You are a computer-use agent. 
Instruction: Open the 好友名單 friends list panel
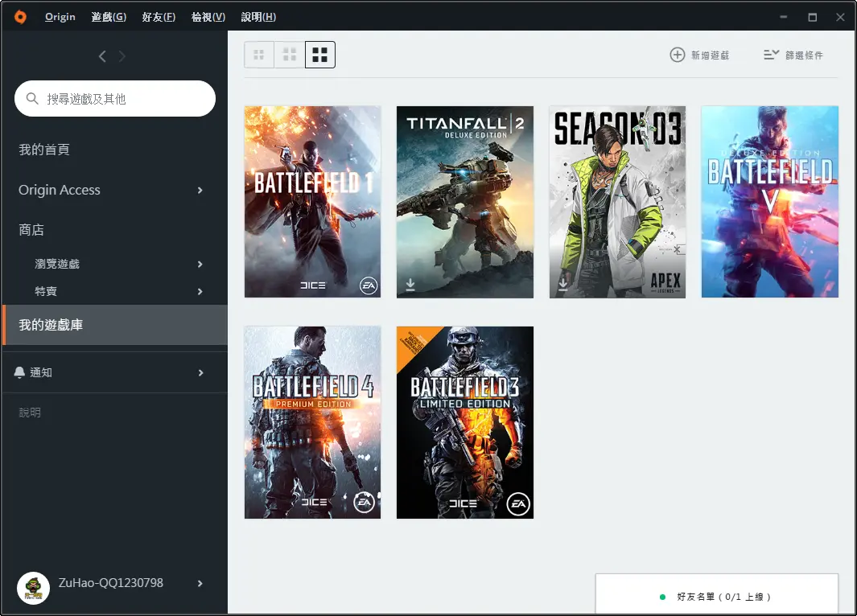coord(716,593)
